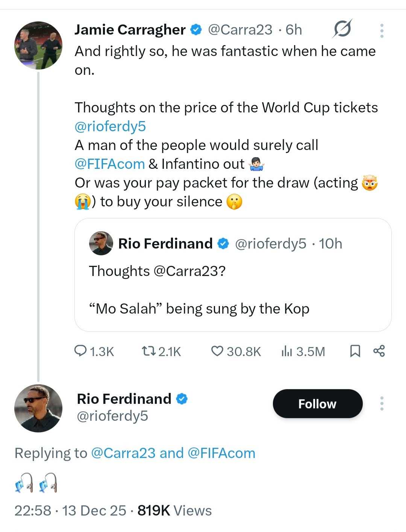406x532 pixels.
Task: Click the @rioferdy5 mention in the tweet text
Action: pyautogui.click(x=110, y=126)
